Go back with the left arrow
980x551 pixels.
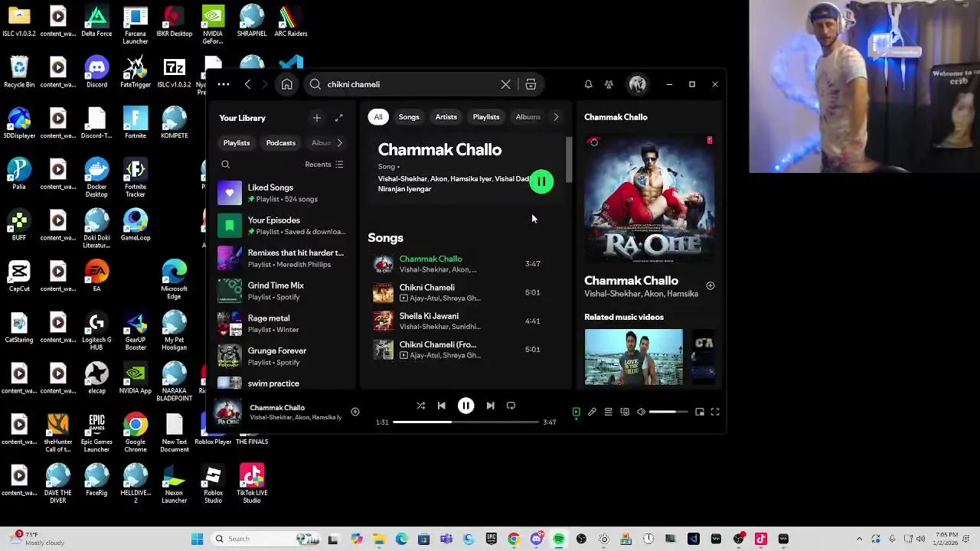[x=247, y=84]
